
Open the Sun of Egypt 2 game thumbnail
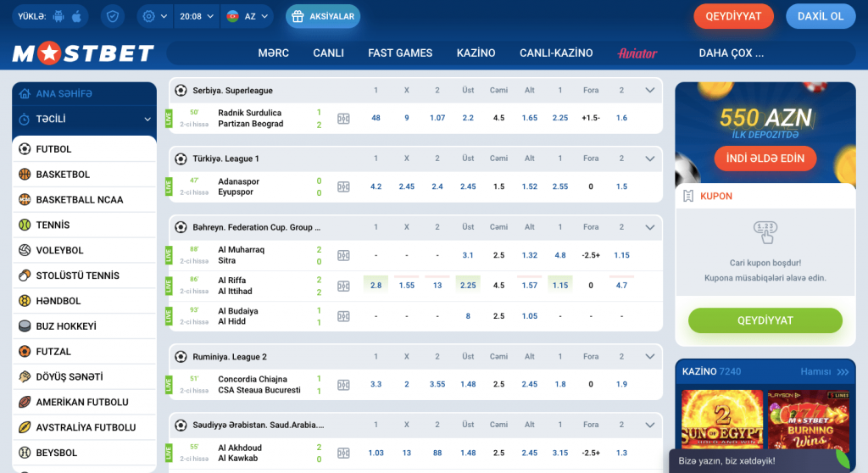click(x=722, y=420)
